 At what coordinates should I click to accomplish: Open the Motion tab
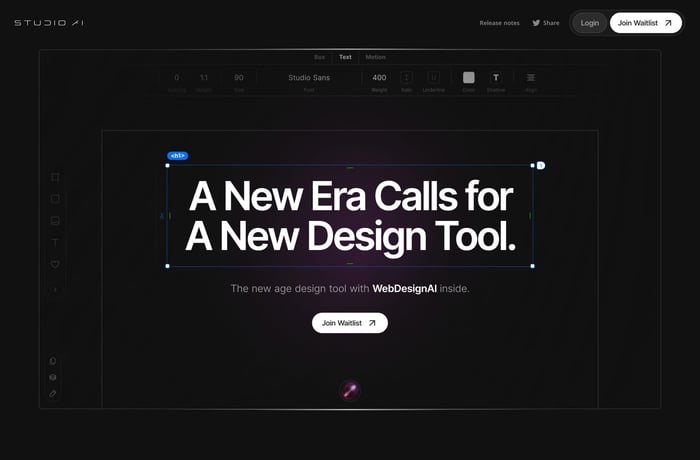pyautogui.click(x=375, y=57)
